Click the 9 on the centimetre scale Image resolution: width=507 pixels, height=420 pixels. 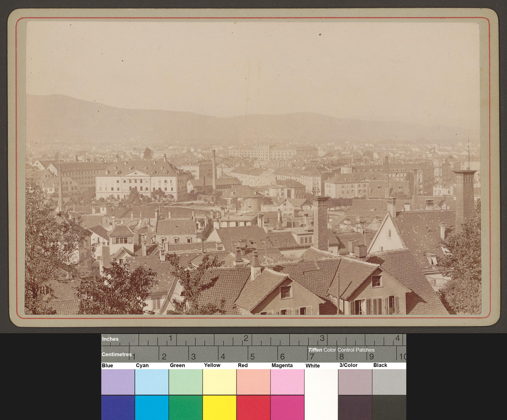tap(371, 357)
